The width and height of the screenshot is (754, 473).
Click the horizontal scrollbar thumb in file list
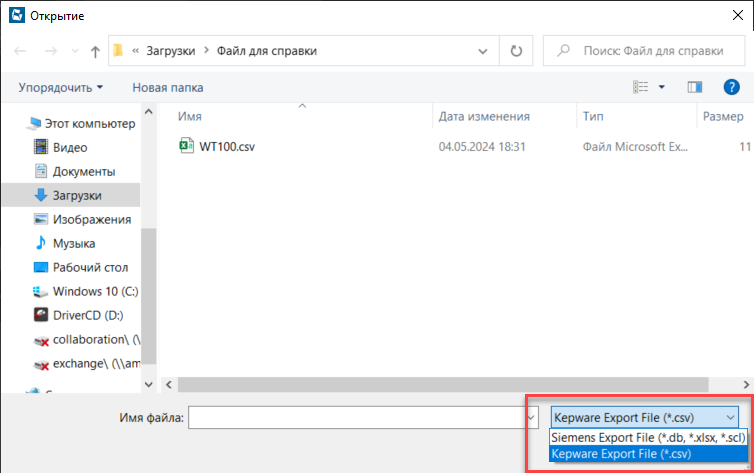pyautogui.click(x=443, y=385)
